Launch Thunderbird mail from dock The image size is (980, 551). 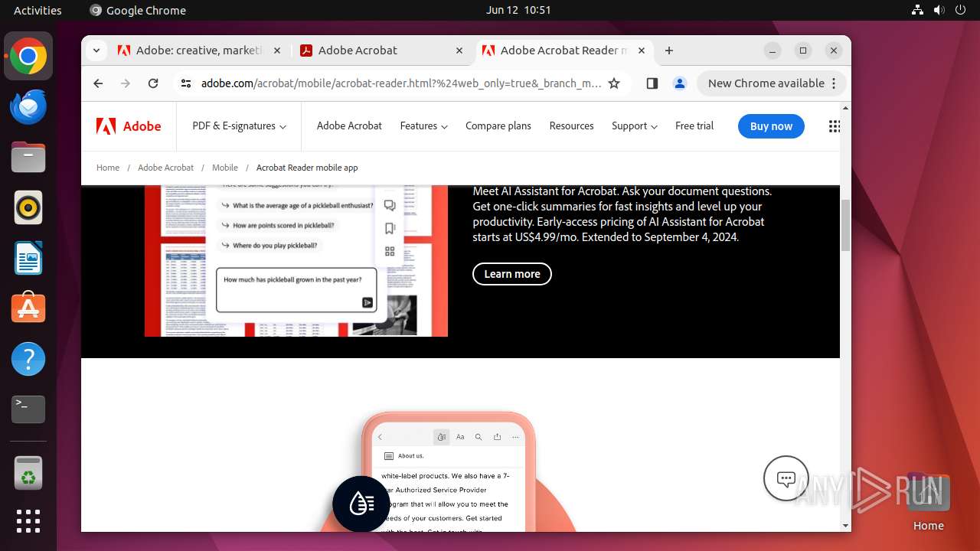(28, 107)
